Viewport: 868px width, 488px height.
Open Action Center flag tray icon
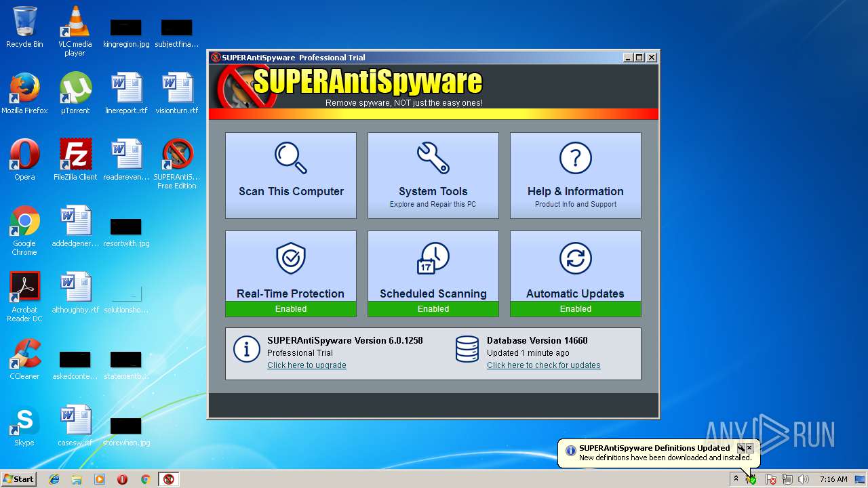[x=771, y=479]
